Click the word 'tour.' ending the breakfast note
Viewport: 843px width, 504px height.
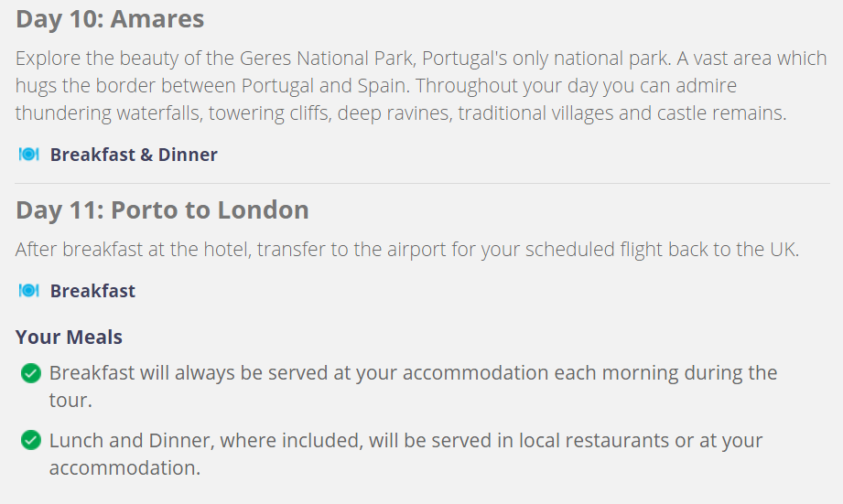70,401
